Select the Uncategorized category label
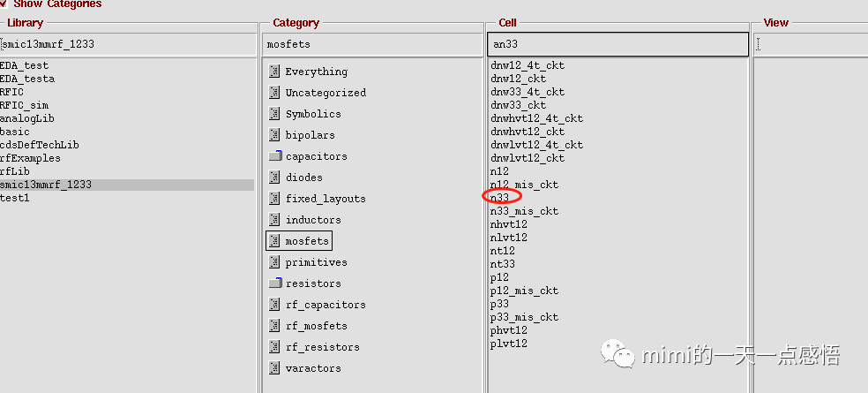Screen dimensions: 868x393 click(325, 93)
